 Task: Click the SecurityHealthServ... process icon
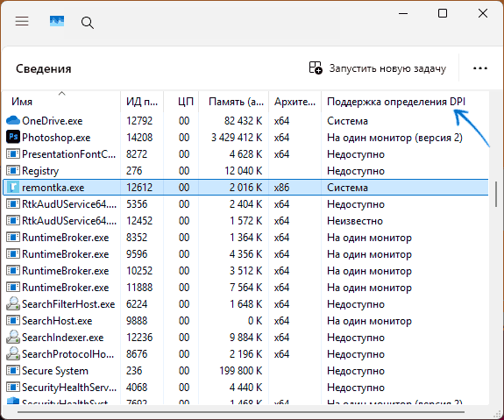(13, 388)
